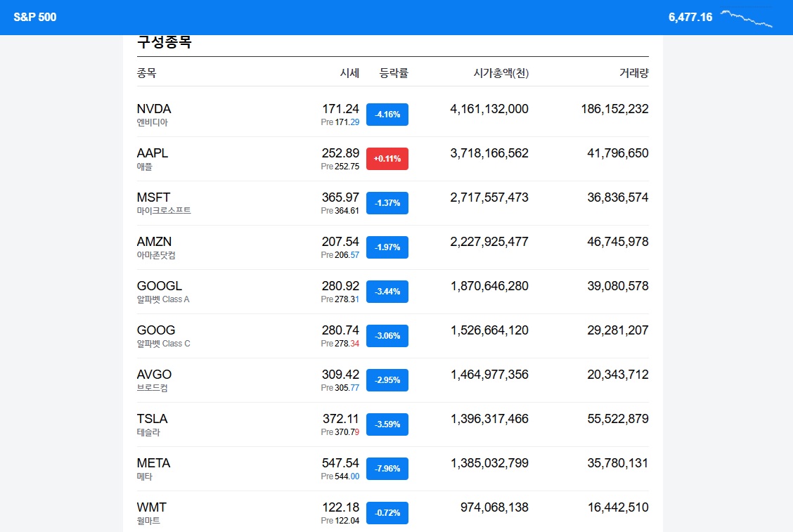This screenshot has width=793, height=532.
Task: Click volume value 20,343,712
Action: (x=617, y=374)
